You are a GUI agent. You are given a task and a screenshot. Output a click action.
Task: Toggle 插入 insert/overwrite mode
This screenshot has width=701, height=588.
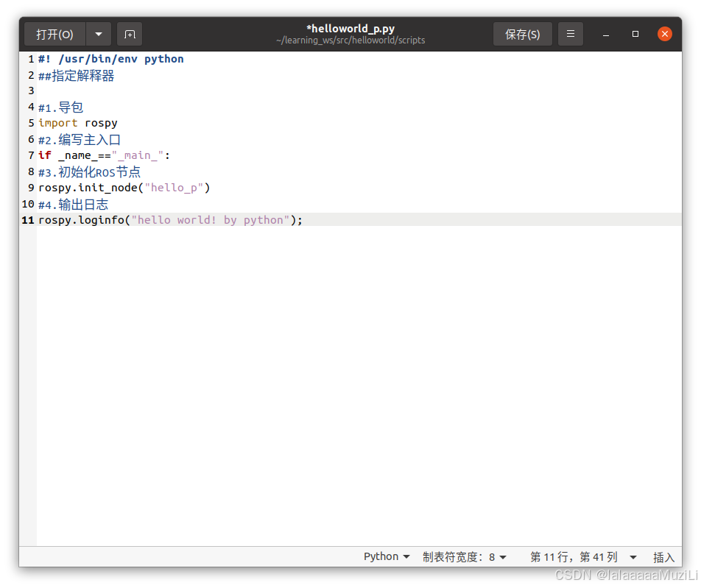click(663, 557)
